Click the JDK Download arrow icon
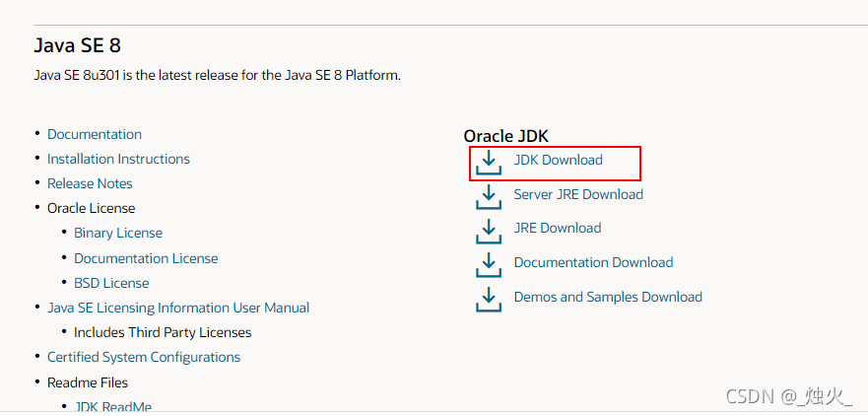Viewport: 868px width, 416px height. (x=489, y=163)
